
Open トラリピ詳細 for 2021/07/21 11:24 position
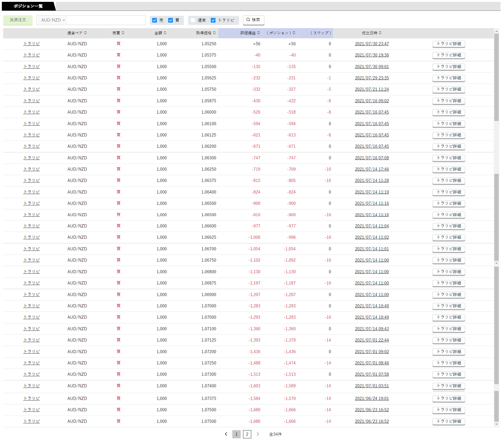click(x=449, y=89)
